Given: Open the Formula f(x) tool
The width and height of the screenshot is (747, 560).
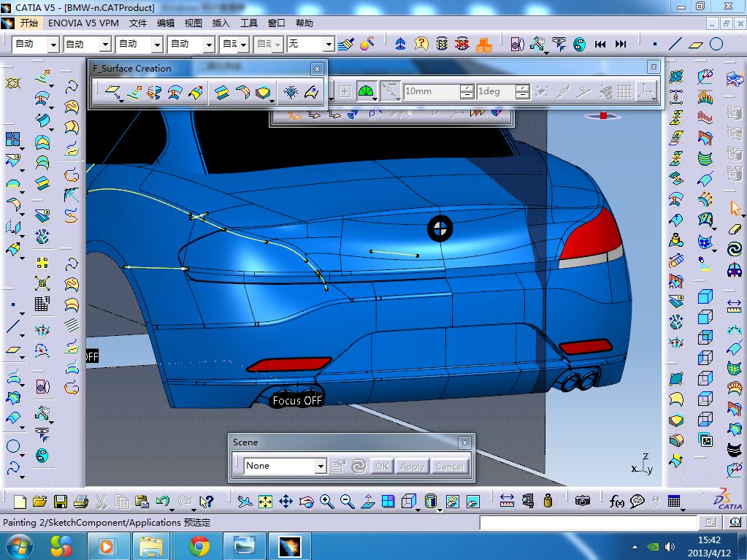Looking at the screenshot, I should coord(616,501).
